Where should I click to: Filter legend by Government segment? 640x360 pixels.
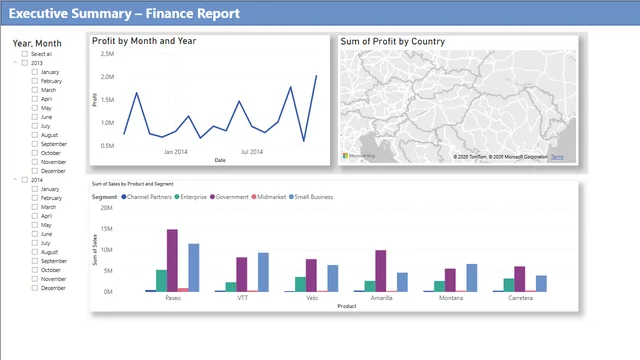[x=229, y=197]
